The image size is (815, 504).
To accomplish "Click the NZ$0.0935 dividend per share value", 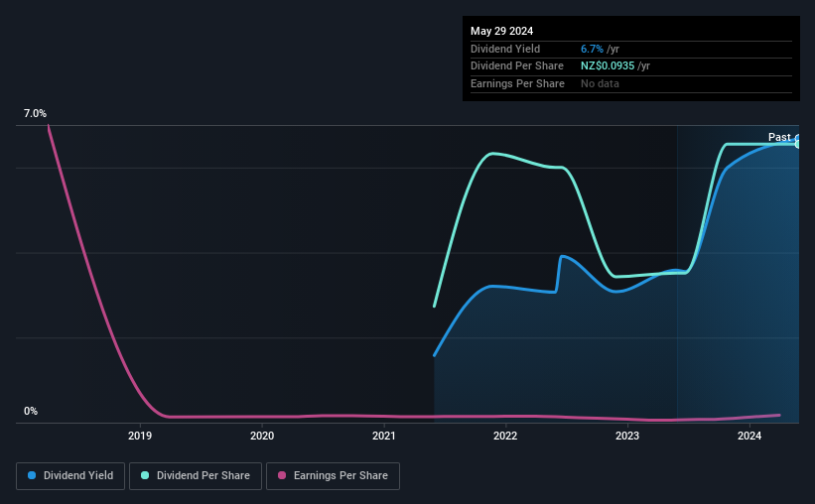I will click(608, 66).
